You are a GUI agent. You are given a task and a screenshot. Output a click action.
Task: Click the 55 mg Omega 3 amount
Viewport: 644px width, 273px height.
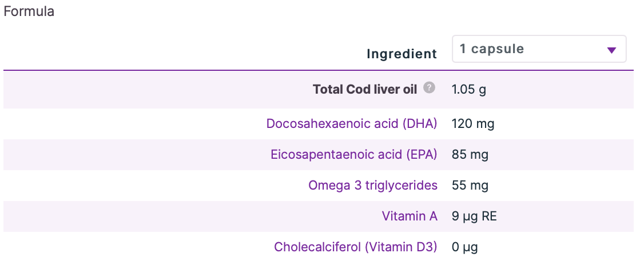click(x=470, y=185)
